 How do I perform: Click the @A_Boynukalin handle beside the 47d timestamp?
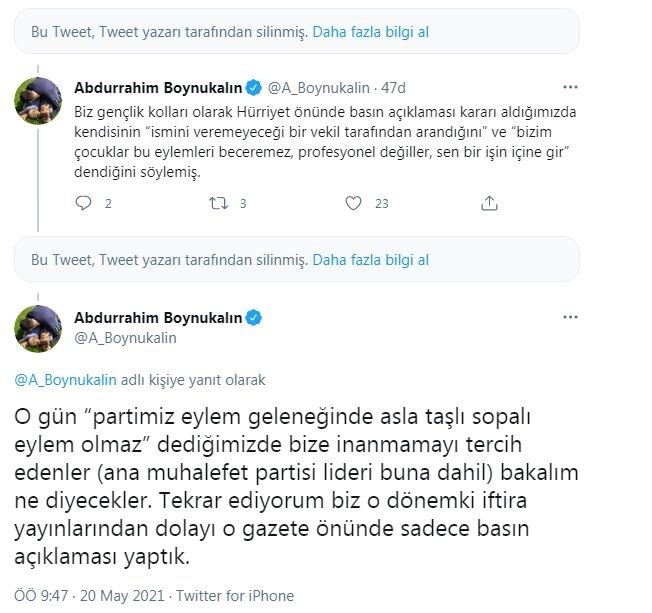tap(319, 88)
